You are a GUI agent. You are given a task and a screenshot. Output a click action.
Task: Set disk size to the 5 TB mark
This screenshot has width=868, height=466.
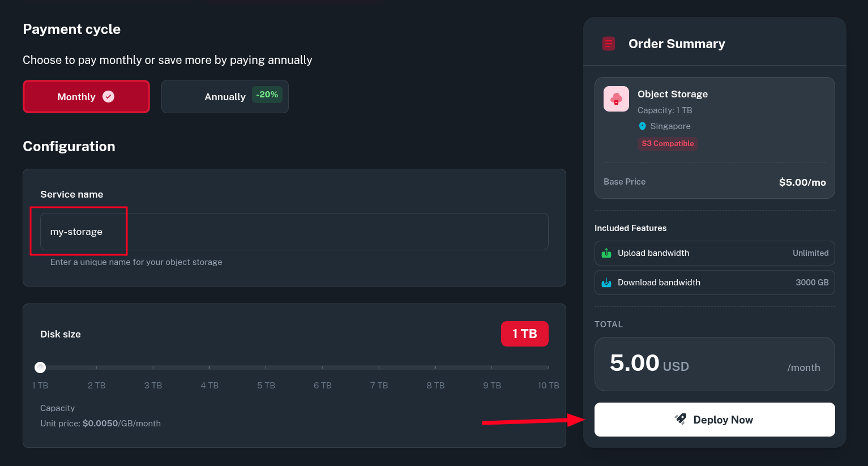coord(266,367)
